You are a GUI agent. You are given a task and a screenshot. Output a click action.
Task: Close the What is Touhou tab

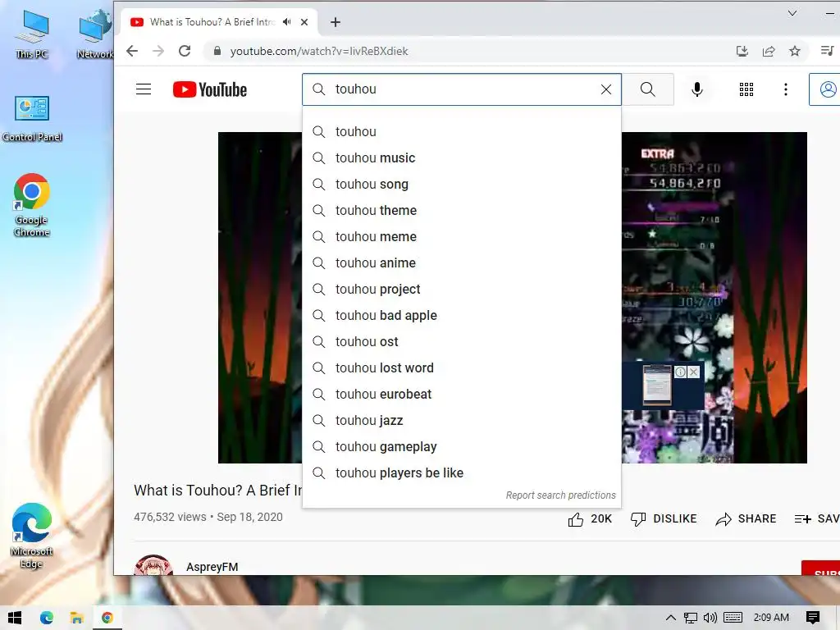[x=304, y=22]
